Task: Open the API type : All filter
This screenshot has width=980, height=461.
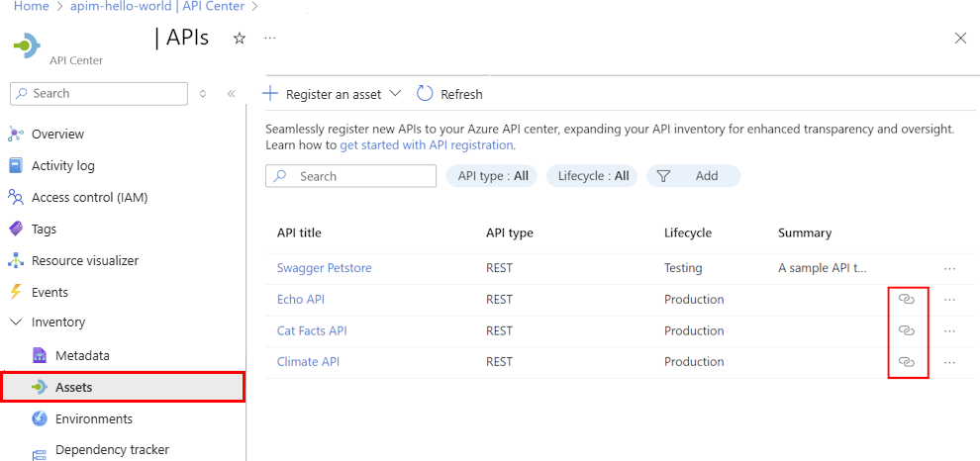Action: click(x=492, y=176)
